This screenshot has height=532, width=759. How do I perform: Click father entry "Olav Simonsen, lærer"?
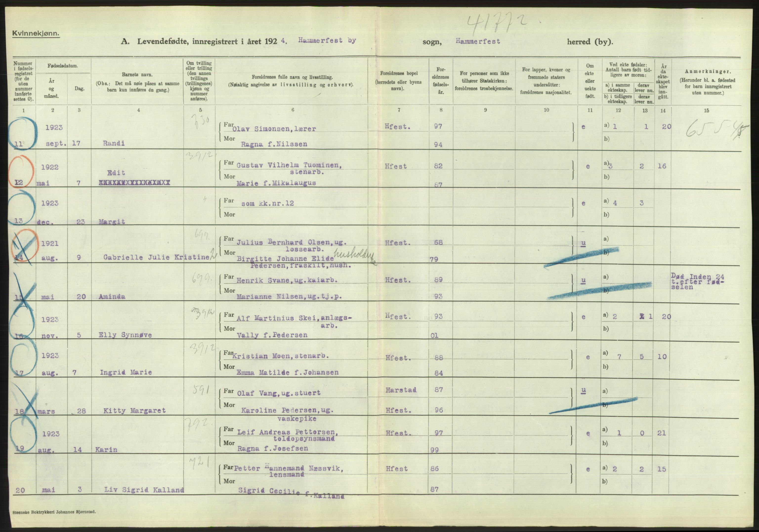[x=274, y=129]
